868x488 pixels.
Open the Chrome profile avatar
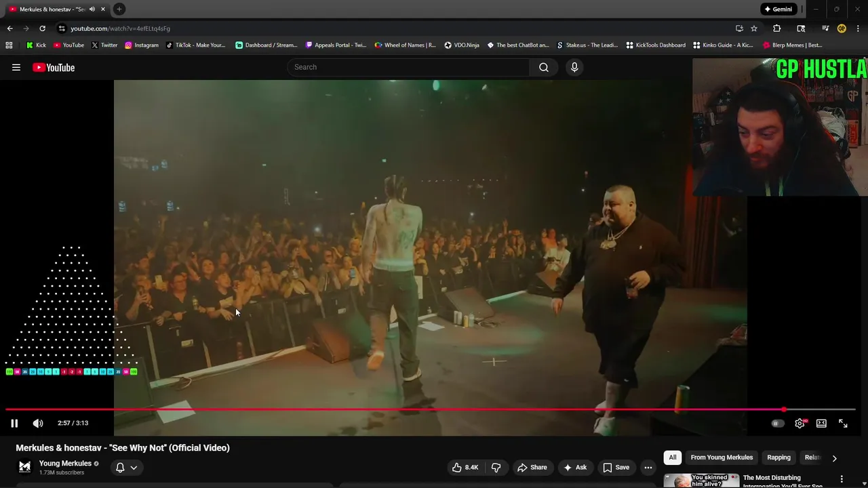click(842, 28)
